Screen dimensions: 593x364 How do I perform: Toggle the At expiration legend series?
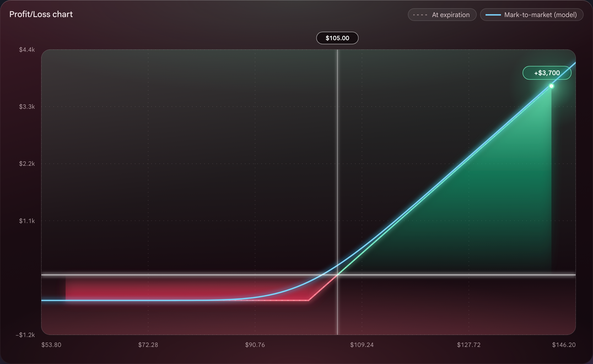click(442, 15)
